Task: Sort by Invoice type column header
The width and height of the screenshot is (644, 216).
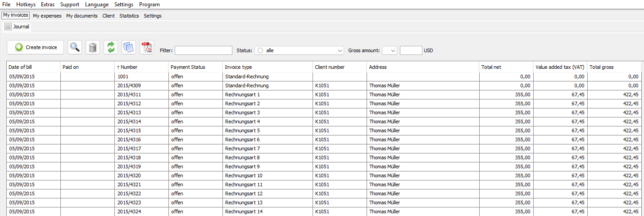Action: tap(268, 67)
